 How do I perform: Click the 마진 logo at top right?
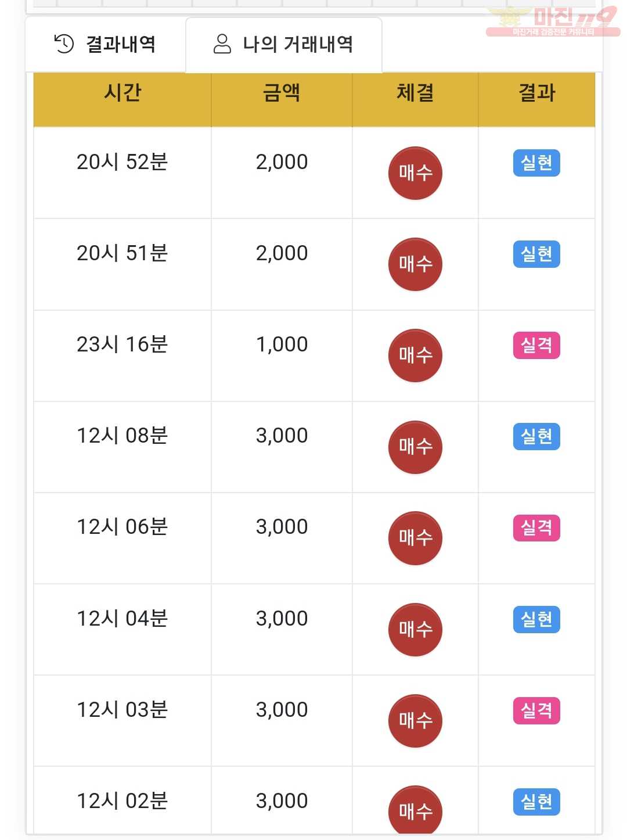click(x=553, y=21)
